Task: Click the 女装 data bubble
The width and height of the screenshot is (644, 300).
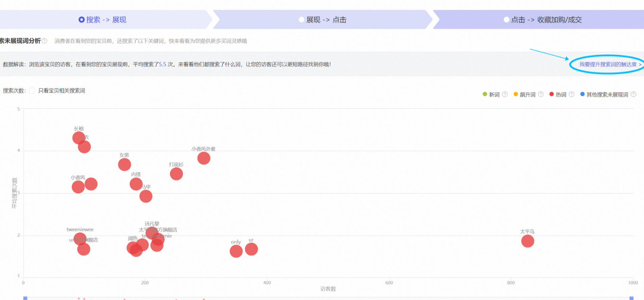Action: coord(124,165)
